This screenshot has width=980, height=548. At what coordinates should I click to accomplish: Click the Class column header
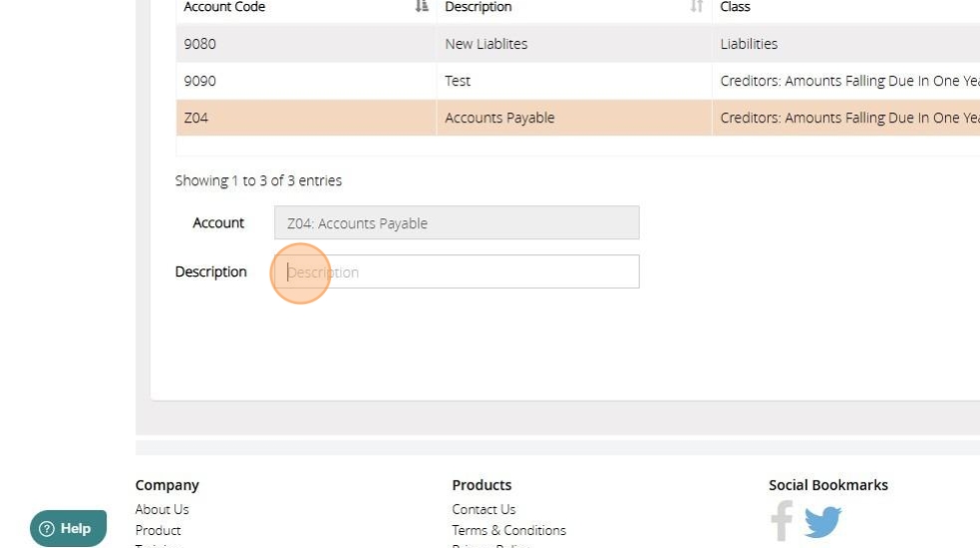click(736, 7)
